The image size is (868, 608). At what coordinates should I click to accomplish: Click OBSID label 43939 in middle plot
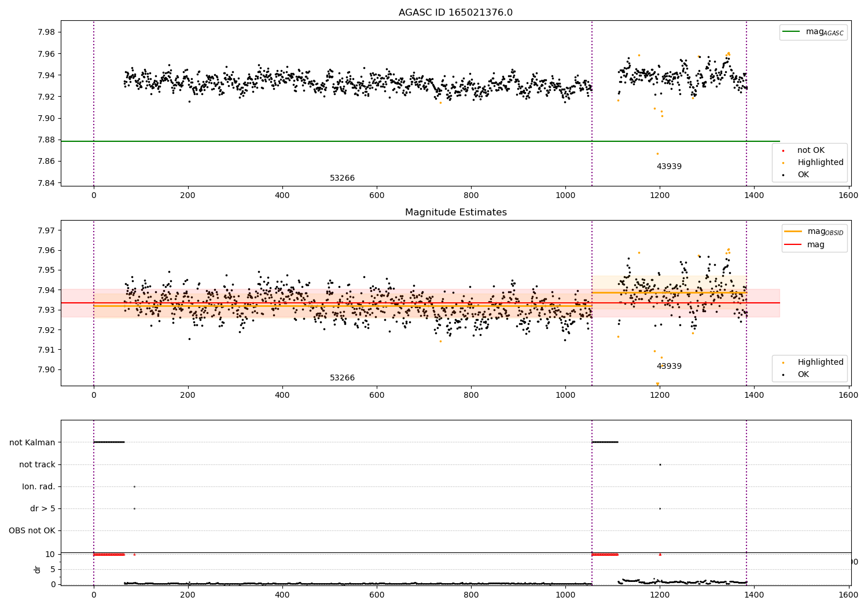669,367
